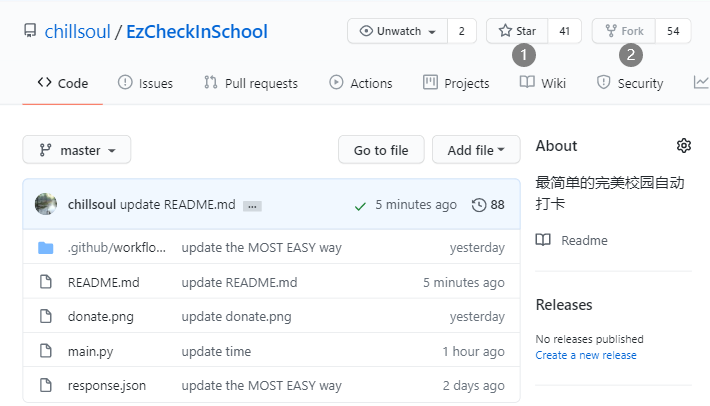Open commit history clock icon
This screenshot has width=710, height=406.
[479, 205]
